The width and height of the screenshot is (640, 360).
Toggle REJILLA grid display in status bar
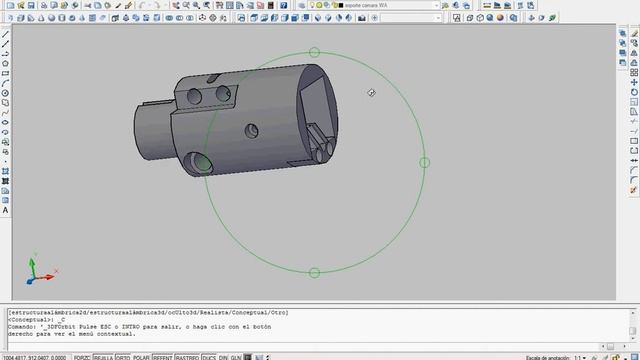(x=103, y=358)
